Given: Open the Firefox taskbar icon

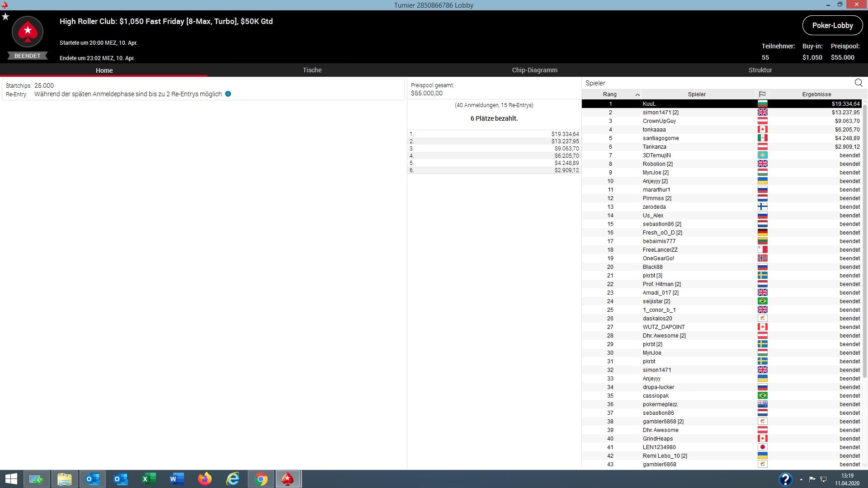Looking at the screenshot, I should click(205, 479).
